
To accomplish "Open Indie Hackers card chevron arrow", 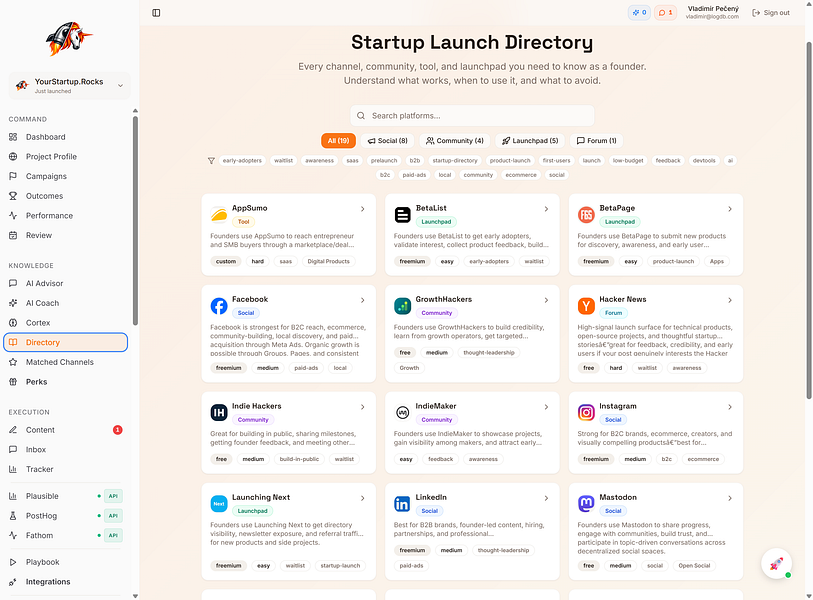I will point(362,407).
